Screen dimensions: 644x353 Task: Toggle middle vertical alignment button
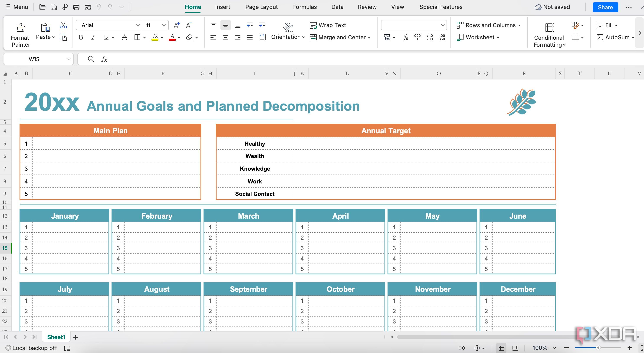pos(225,25)
